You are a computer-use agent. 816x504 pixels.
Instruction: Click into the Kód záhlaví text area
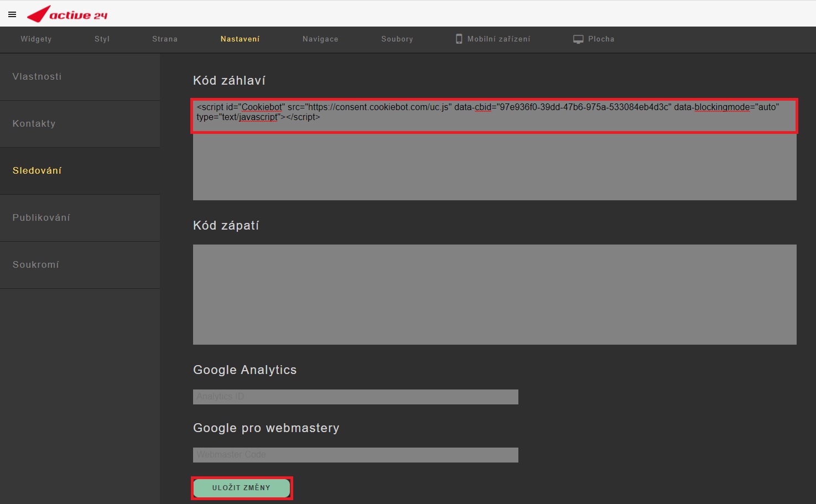pos(495,150)
